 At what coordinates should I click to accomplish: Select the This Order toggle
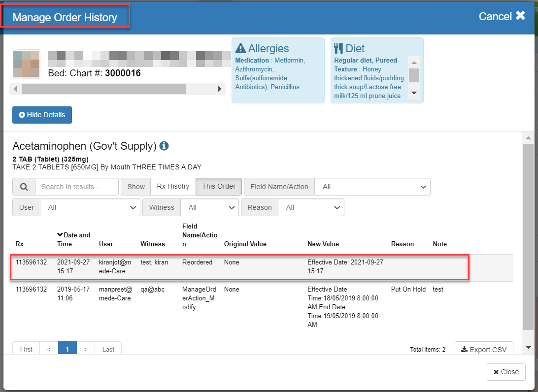219,187
